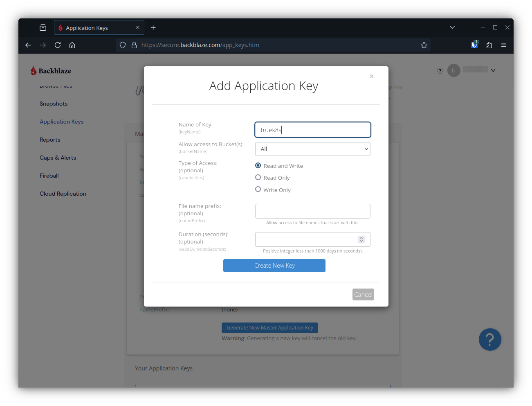The image size is (532, 406).
Task: Open Snapshots in the left sidebar
Action: pyautogui.click(x=54, y=104)
